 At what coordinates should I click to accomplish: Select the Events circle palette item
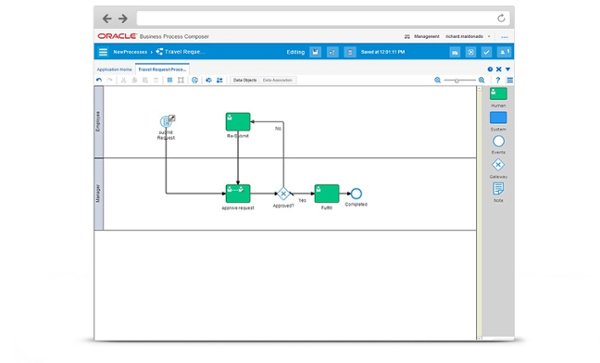click(498, 141)
